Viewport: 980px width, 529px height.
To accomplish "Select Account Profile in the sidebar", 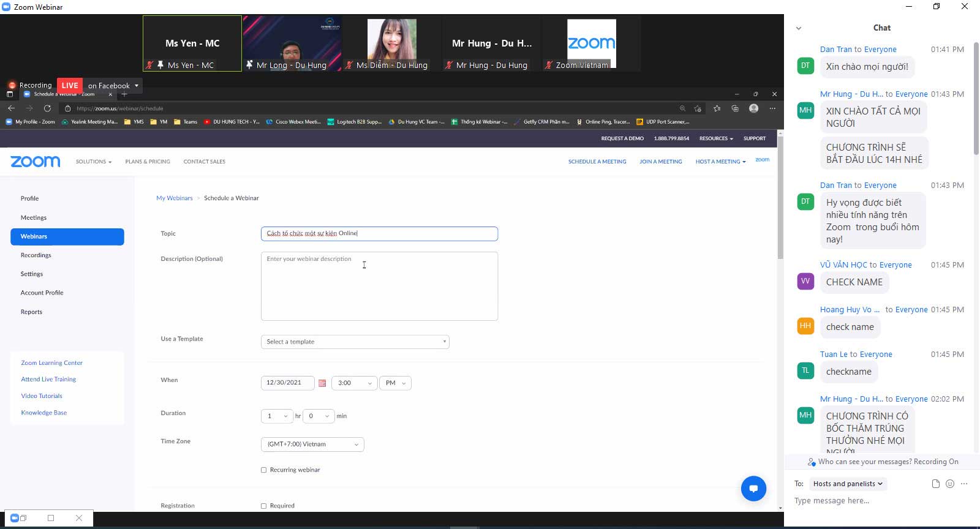I will (42, 293).
